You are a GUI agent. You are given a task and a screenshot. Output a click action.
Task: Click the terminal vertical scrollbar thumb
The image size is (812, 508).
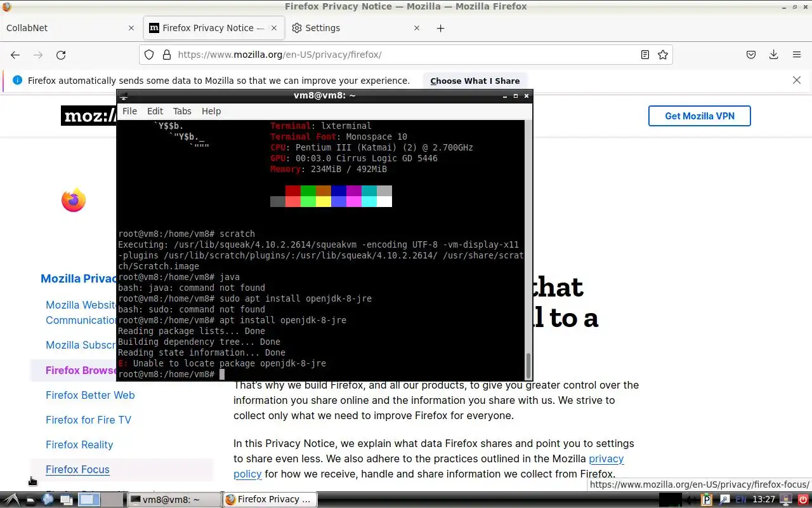(x=528, y=365)
